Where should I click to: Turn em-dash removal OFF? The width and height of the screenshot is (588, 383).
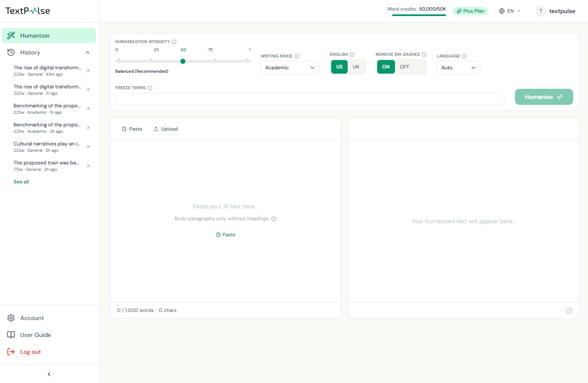(405, 67)
